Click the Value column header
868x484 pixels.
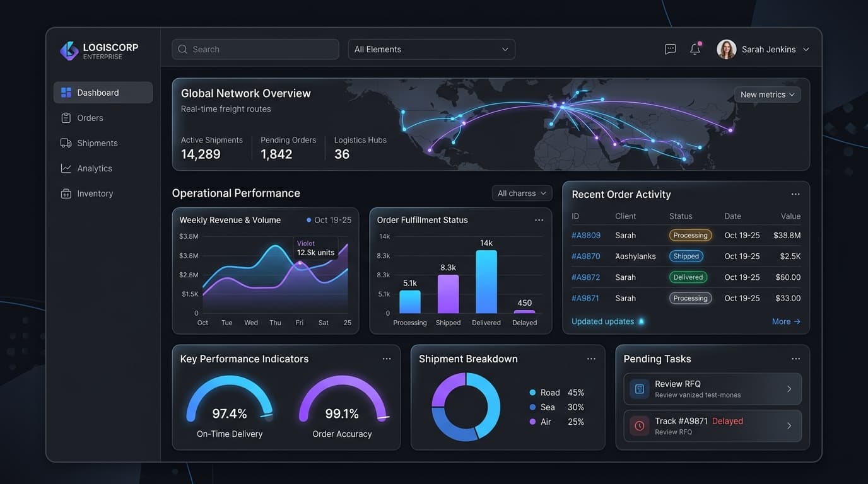(790, 216)
